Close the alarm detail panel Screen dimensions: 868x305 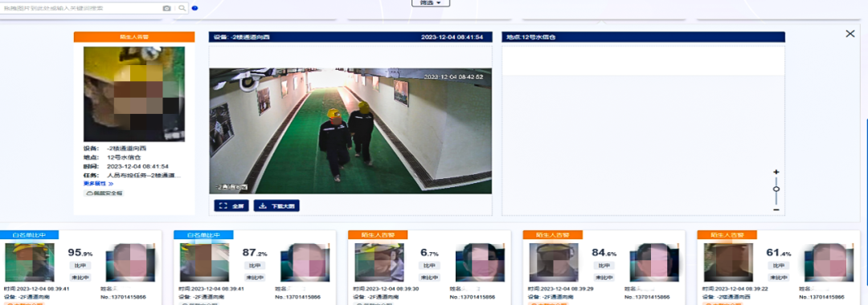[850, 34]
